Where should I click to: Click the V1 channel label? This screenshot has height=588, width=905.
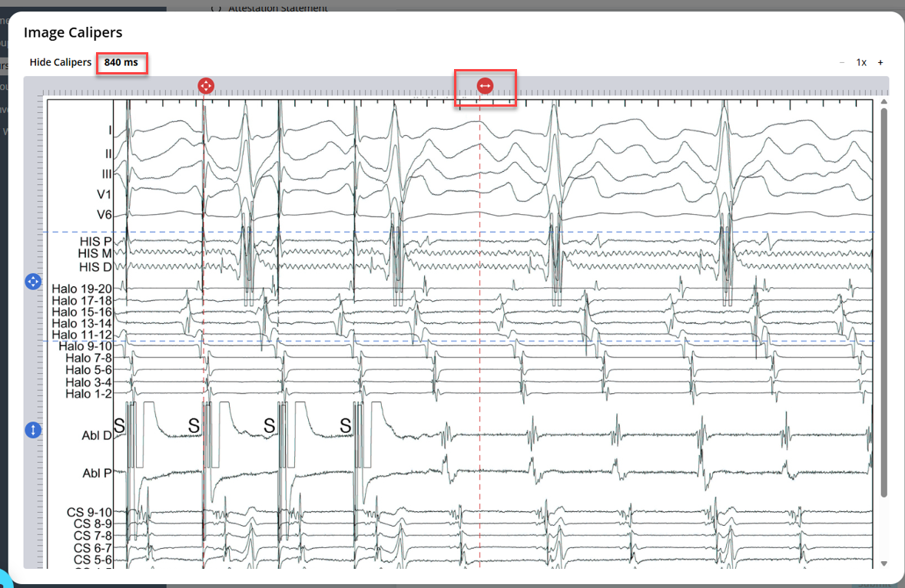pyautogui.click(x=104, y=195)
